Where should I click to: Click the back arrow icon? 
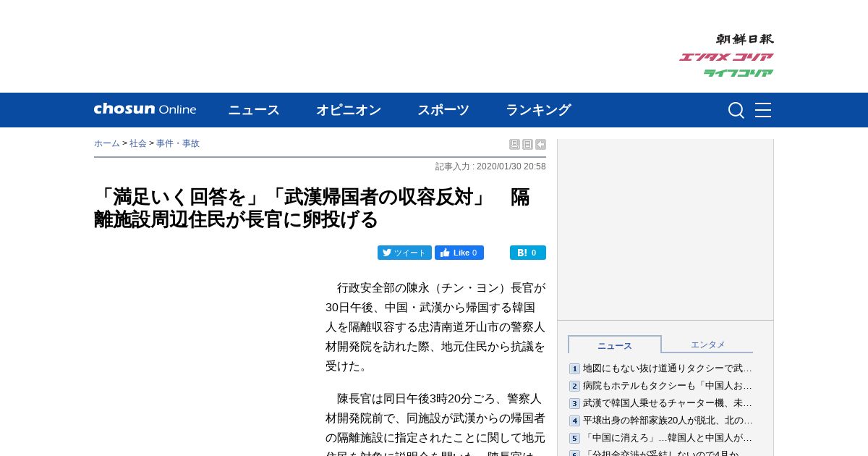(x=540, y=145)
